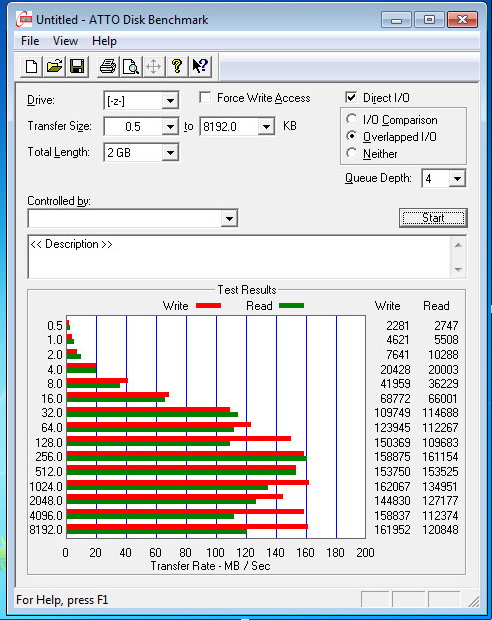Expand the maximum Transfer Size 8192.0 dropdown
492x620 pixels.
[266, 127]
